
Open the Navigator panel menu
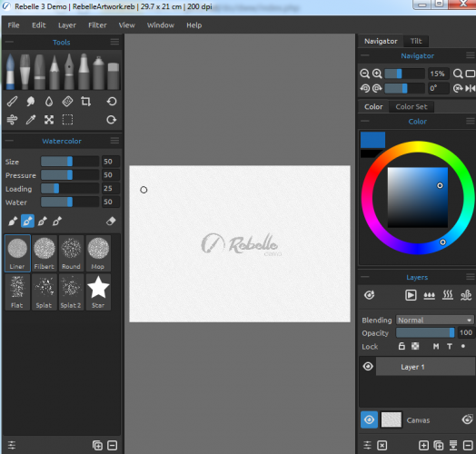pos(471,55)
